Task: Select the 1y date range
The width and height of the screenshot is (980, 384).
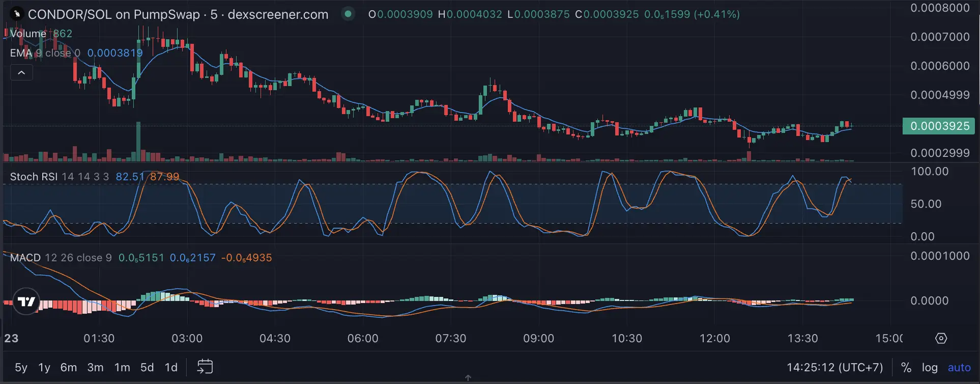Action: (x=44, y=367)
